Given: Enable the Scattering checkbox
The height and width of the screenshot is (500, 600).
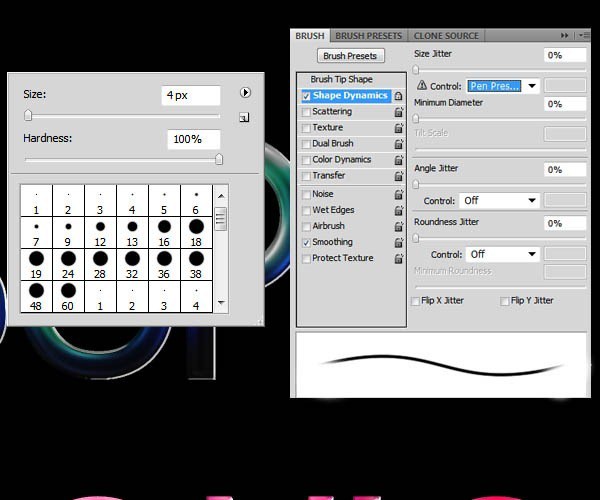Looking at the screenshot, I should point(305,112).
